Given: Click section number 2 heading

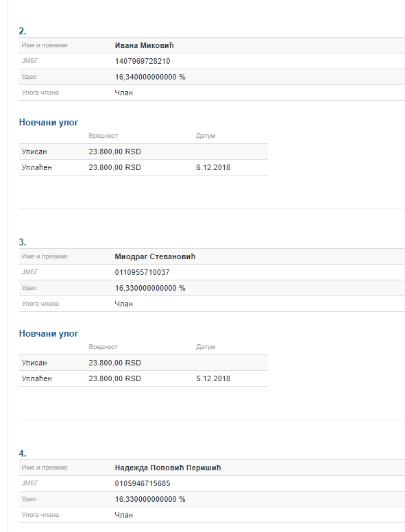Looking at the screenshot, I should coord(23,32).
